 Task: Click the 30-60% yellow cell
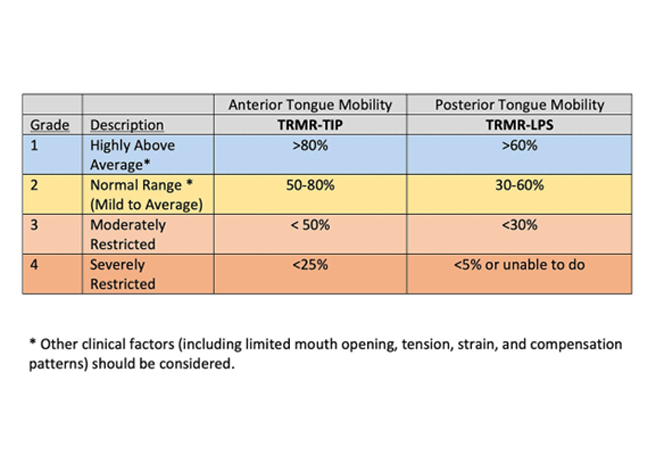(520, 186)
